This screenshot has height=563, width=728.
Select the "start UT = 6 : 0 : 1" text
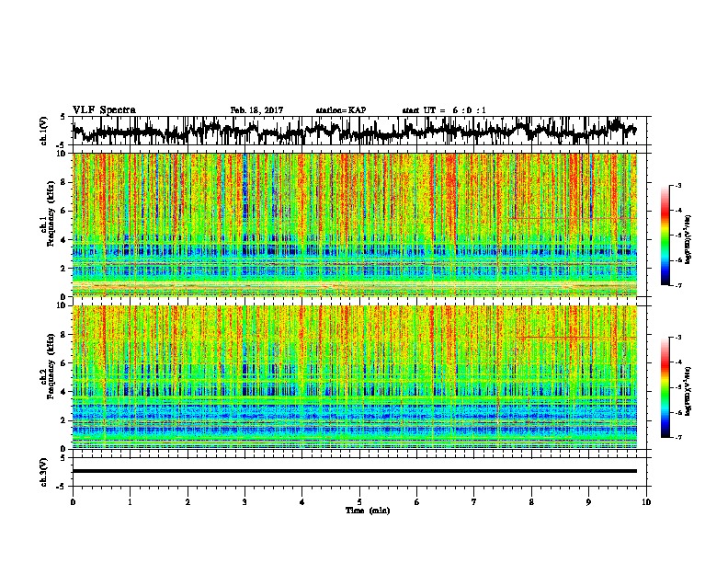pyautogui.click(x=444, y=110)
